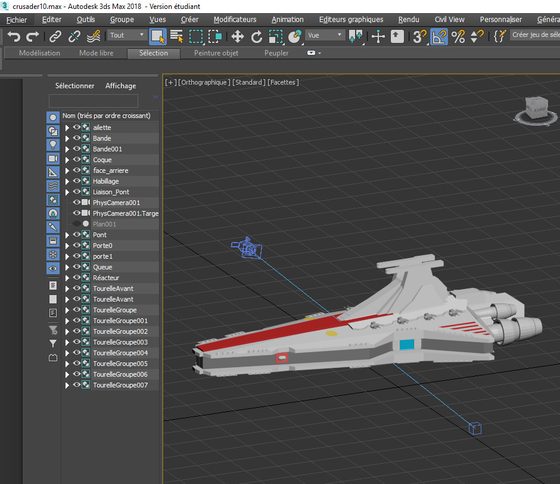
Task: Click the Select and Place tool
Action: tap(295, 36)
